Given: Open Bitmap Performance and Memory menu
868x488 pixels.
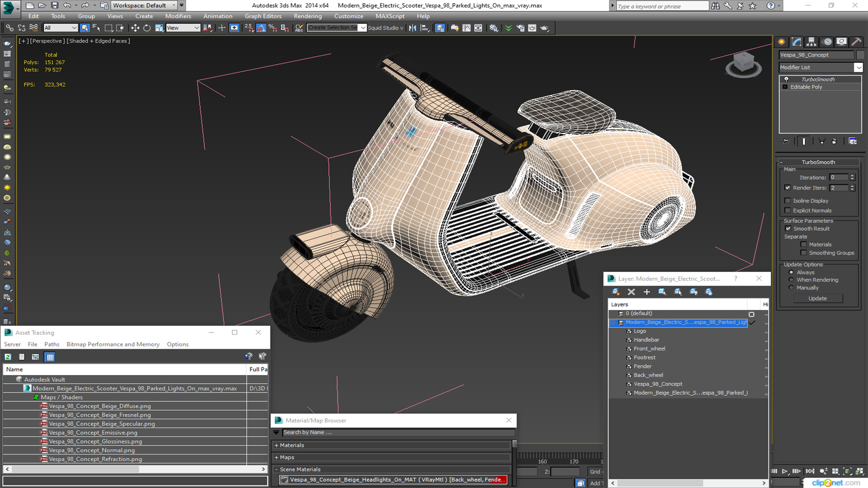Looking at the screenshot, I should [x=113, y=344].
